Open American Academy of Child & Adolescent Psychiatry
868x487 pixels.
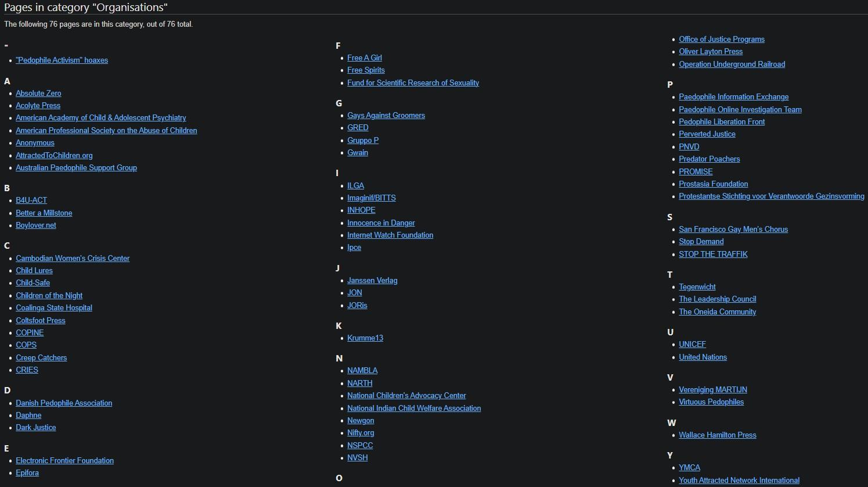tap(101, 117)
